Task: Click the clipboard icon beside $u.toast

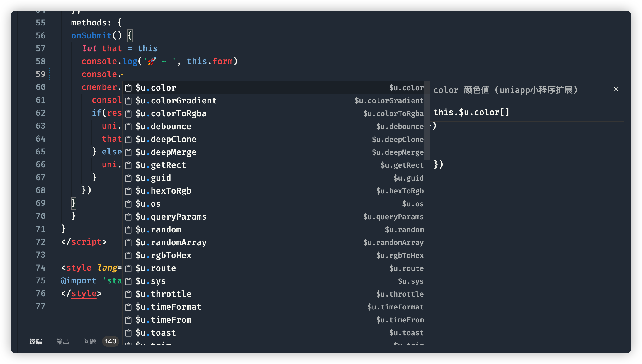Action: click(x=128, y=333)
